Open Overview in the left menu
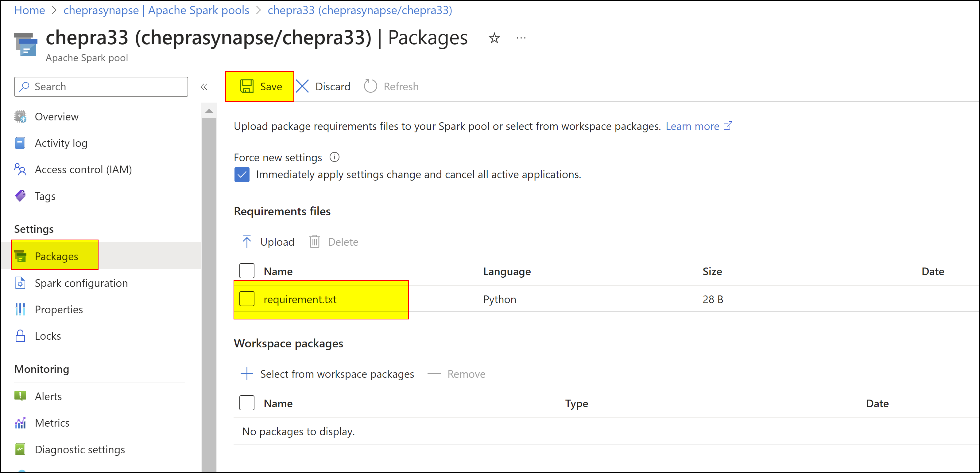 [56, 116]
